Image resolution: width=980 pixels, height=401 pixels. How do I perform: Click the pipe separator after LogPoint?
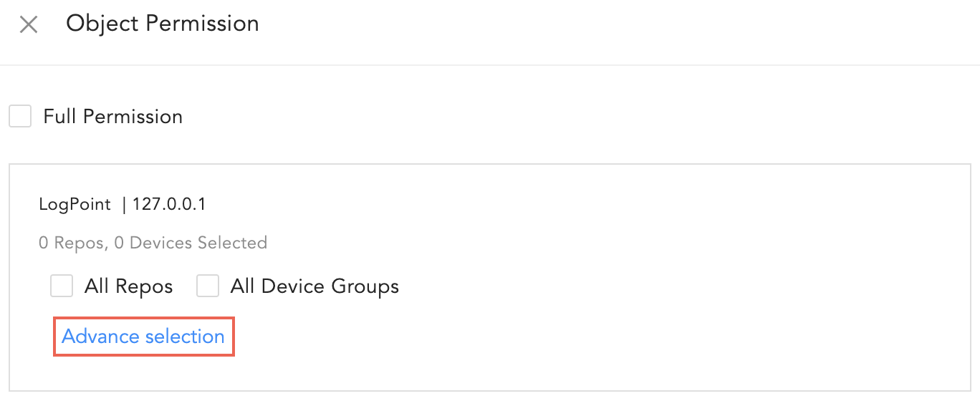click(x=125, y=205)
